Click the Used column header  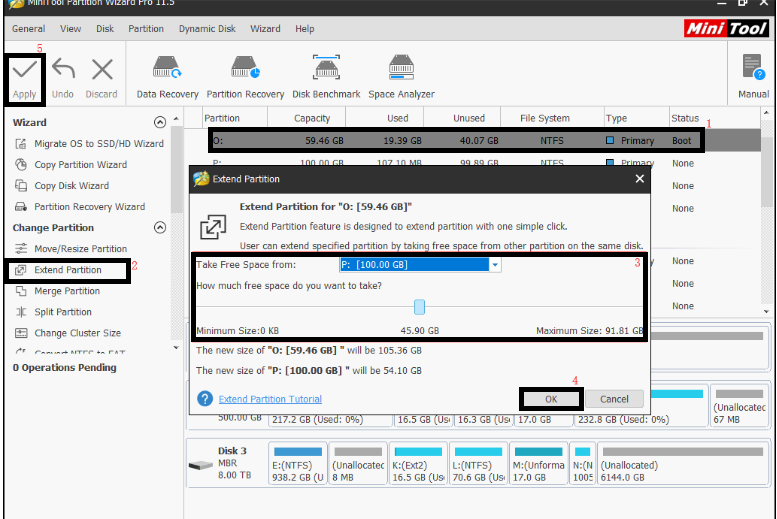[397, 118]
